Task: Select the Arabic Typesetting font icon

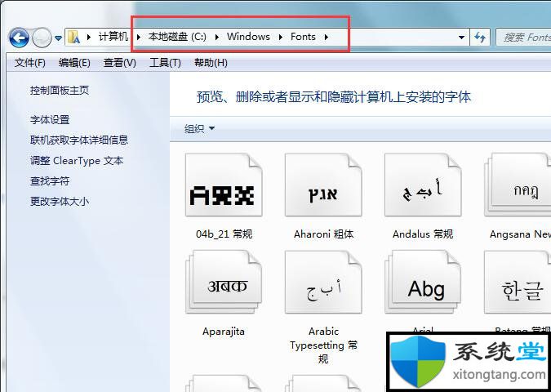Action: [x=323, y=282]
